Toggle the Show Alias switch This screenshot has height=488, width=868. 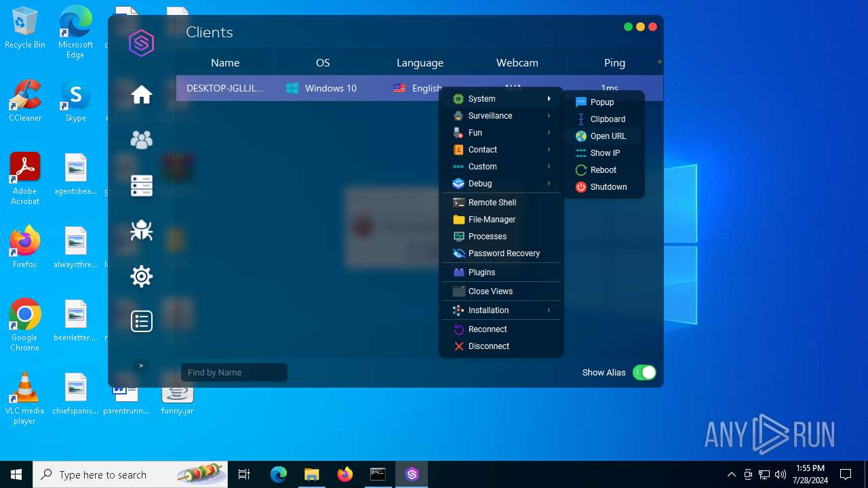coord(644,372)
